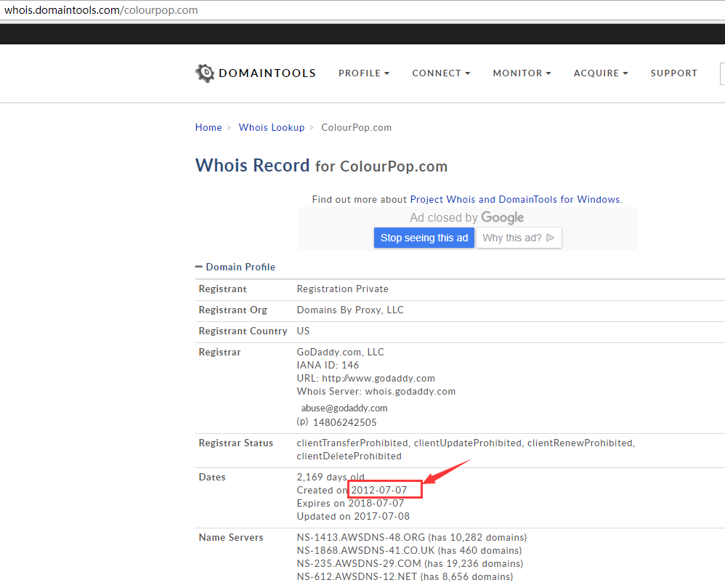Click the Why this ad play icon
The height and width of the screenshot is (588, 725).
coord(550,238)
